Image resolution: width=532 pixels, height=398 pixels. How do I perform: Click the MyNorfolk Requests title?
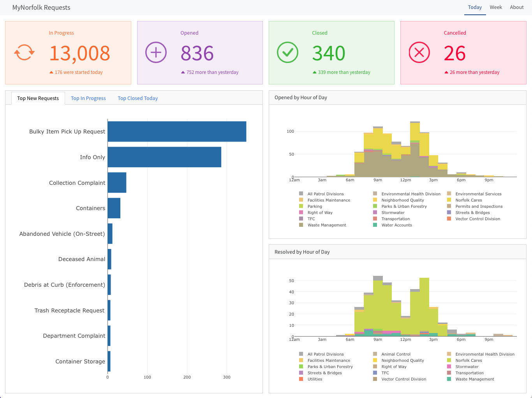(41, 7)
